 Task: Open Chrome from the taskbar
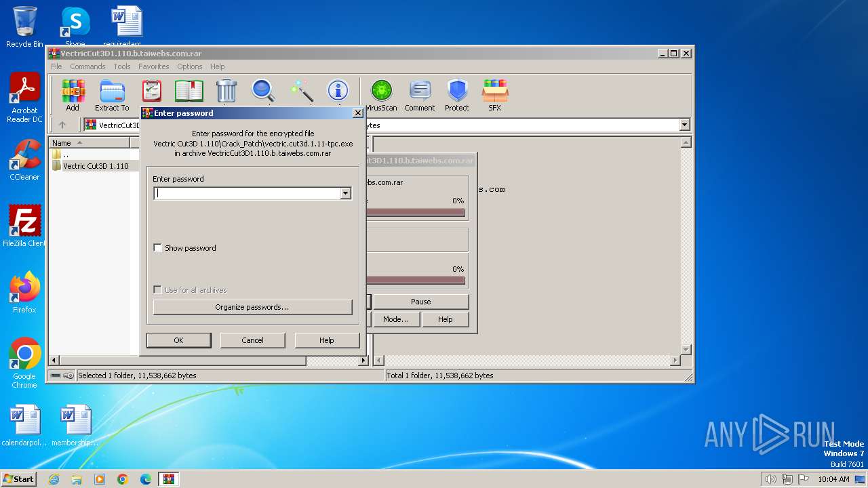pyautogui.click(x=123, y=479)
